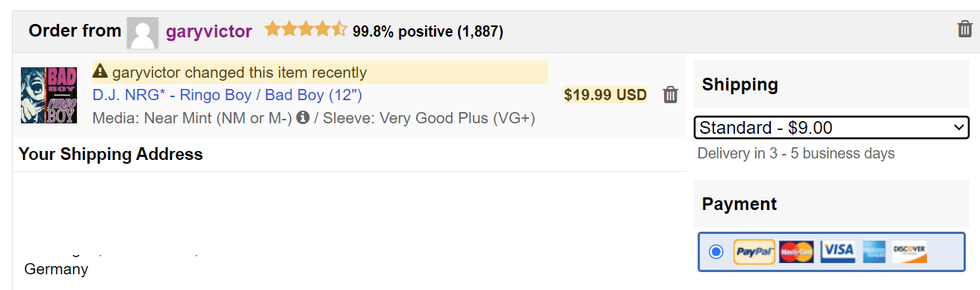Open the D.J. NRG Ringo Boy release link
Viewport: 980px width, 290px height.
[x=227, y=95]
